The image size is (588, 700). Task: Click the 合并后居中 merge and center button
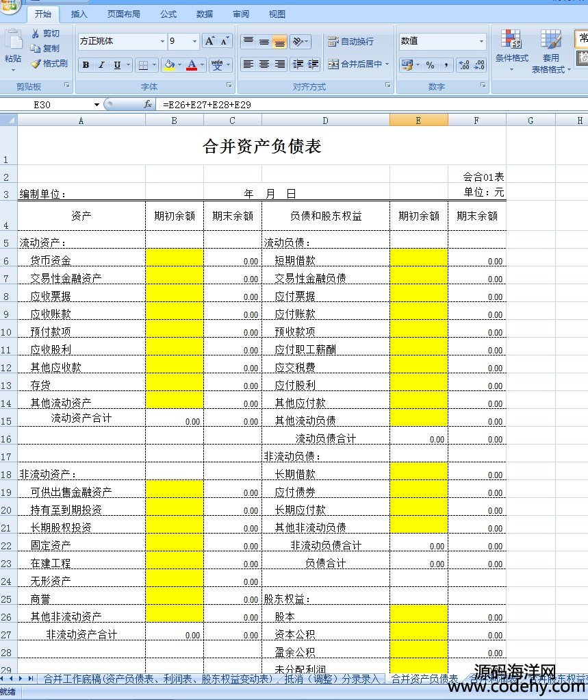point(355,64)
